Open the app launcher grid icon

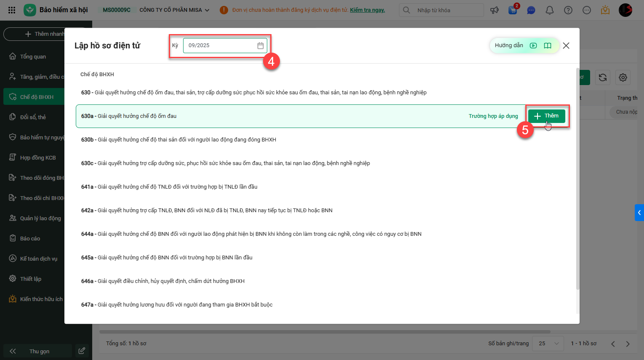pos(12,10)
